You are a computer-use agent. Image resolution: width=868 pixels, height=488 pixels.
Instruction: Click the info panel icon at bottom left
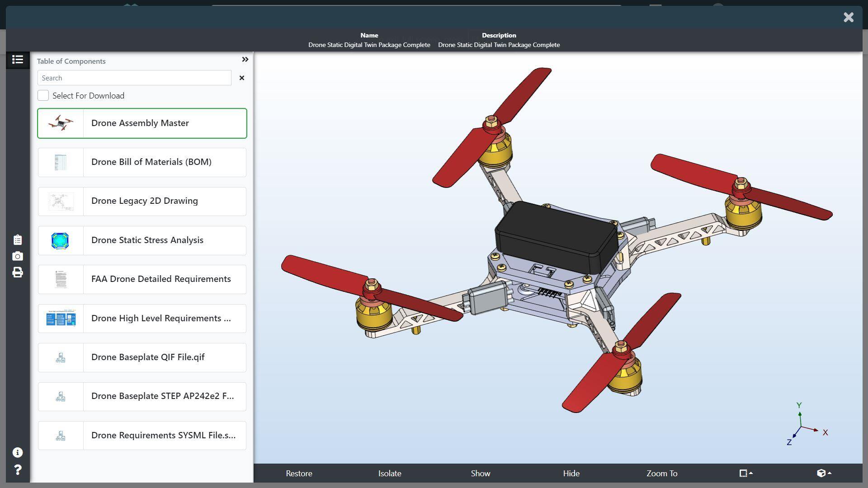point(17,453)
